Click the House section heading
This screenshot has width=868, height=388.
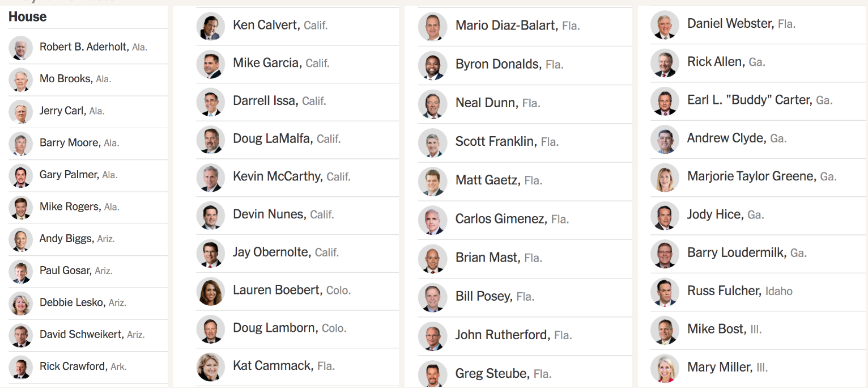coord(27,17)
